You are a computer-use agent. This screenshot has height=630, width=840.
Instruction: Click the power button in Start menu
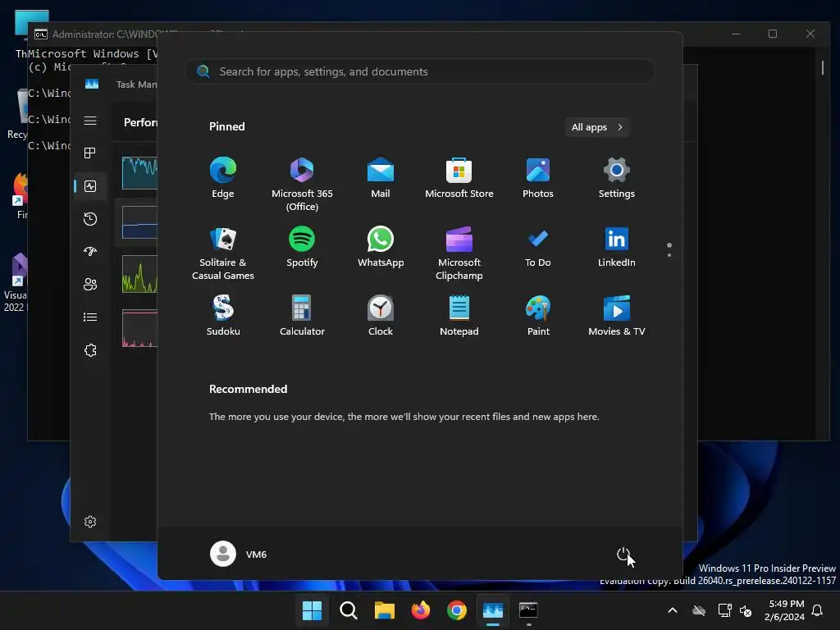623,554
